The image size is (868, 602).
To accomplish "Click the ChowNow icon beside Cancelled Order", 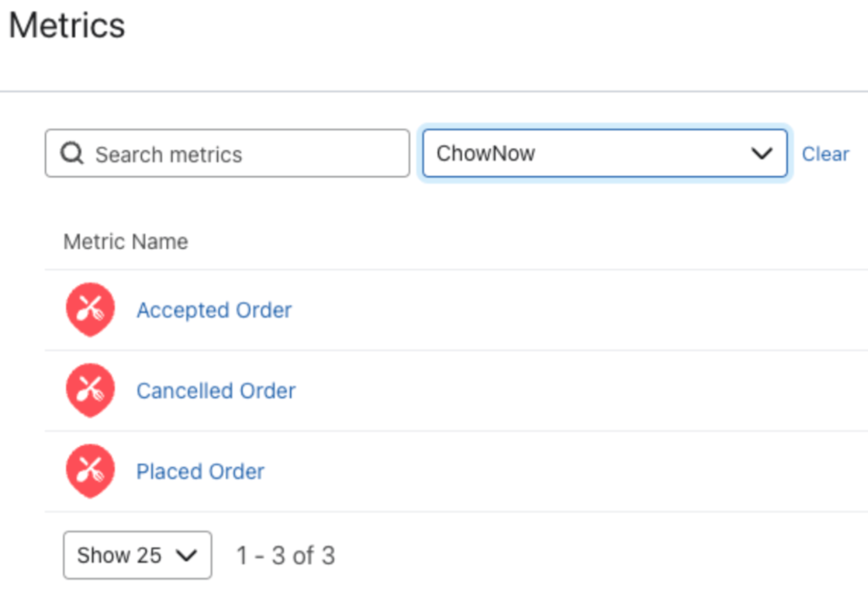I will pyautogui.click(x=90, y=390).
